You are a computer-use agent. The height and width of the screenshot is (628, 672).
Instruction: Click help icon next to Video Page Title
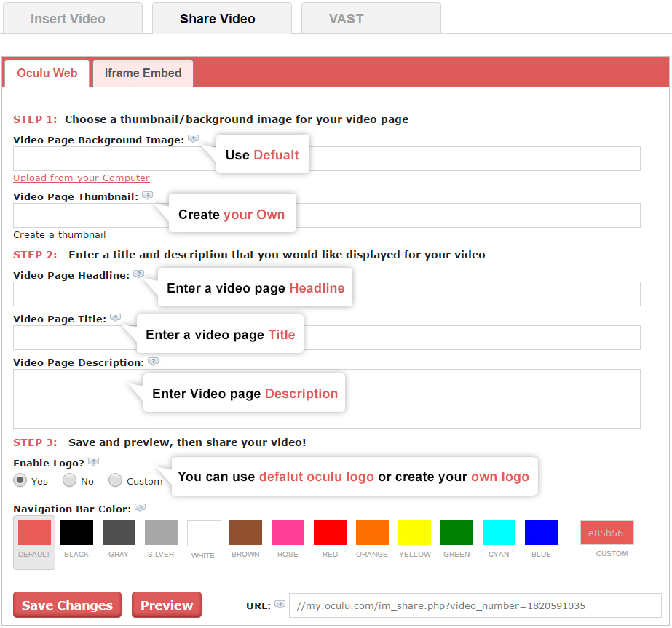[x=115, y=318]
